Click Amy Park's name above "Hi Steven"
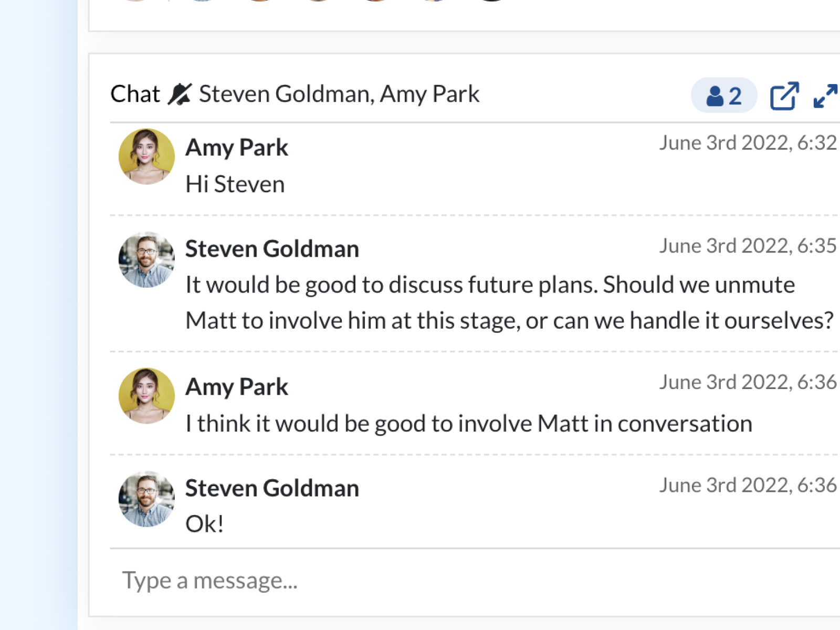This screenshot has width=840, height=630. pos(237,148)
